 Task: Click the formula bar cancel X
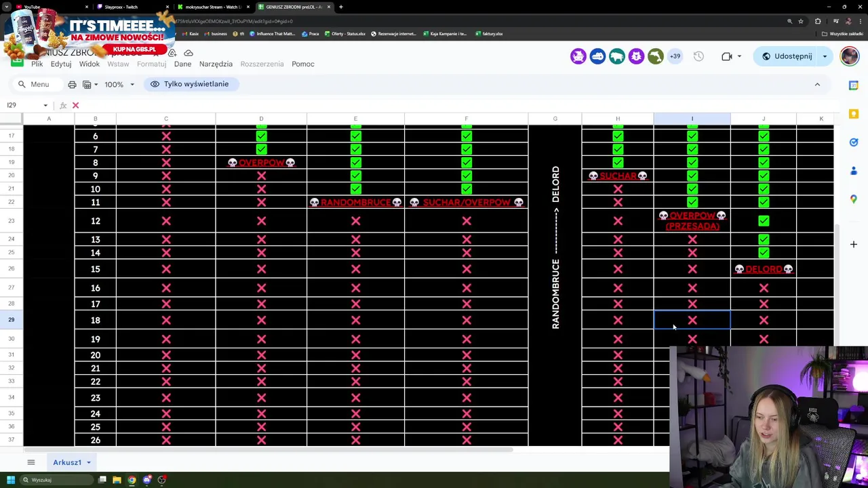75,105
